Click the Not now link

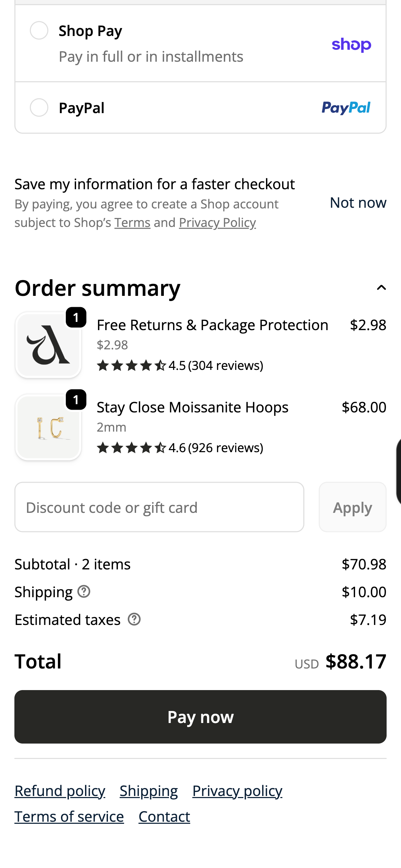click(358, 203)
